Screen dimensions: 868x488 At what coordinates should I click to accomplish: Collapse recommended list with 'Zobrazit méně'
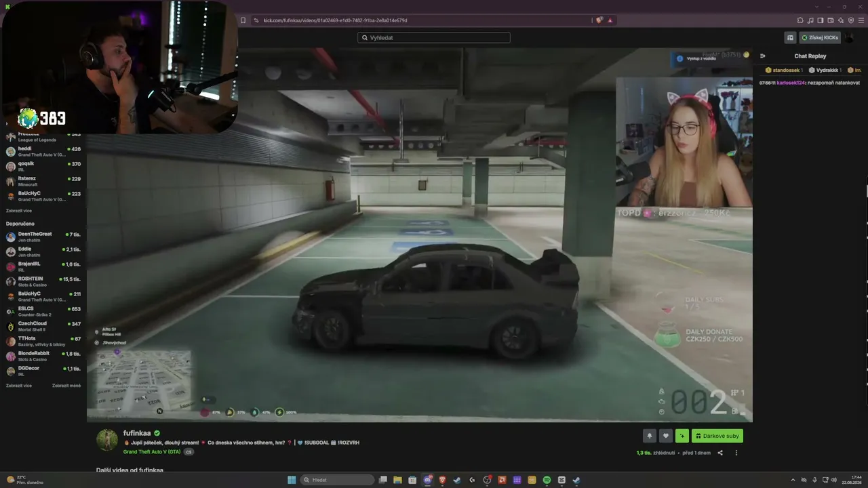coord(66,386)
